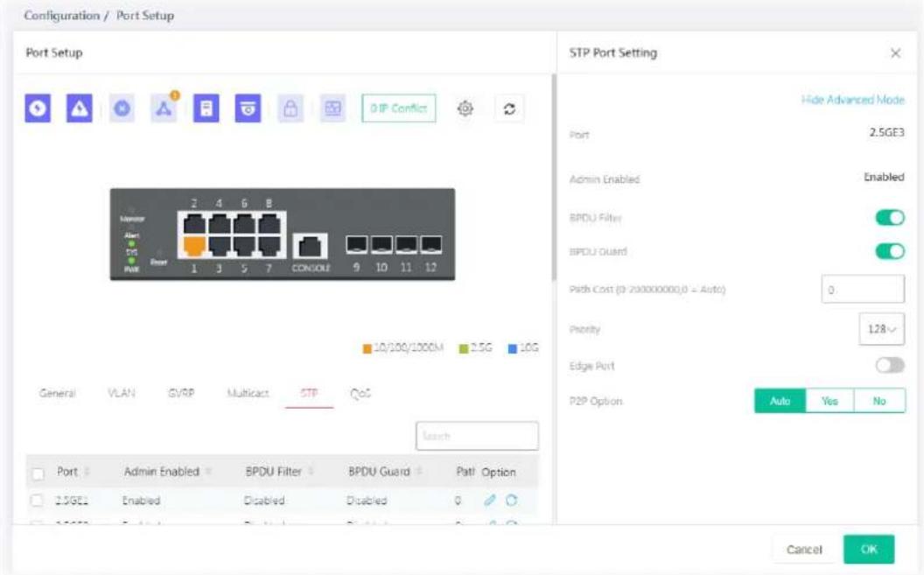Image resolution: width=924 pixels, height=575 pixels.
Task: Set P2P Option to Auto
Action: coord(780,401)
